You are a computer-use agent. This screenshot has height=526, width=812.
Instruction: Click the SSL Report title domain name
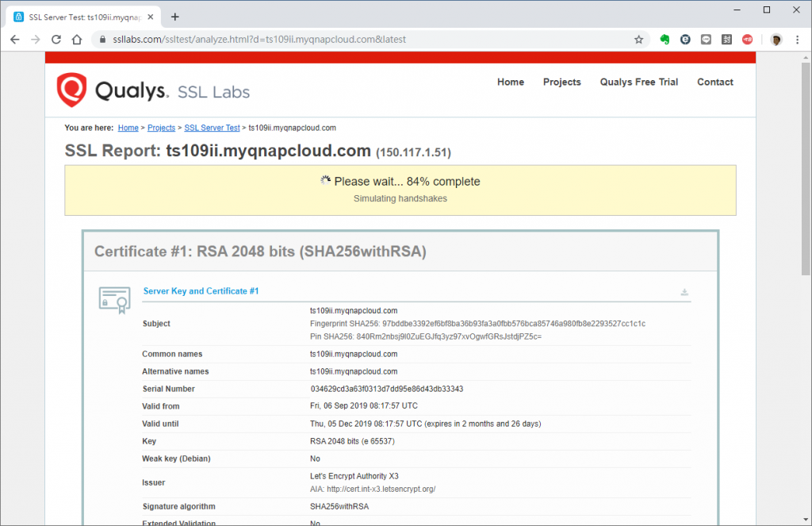[x=268, y=151]
